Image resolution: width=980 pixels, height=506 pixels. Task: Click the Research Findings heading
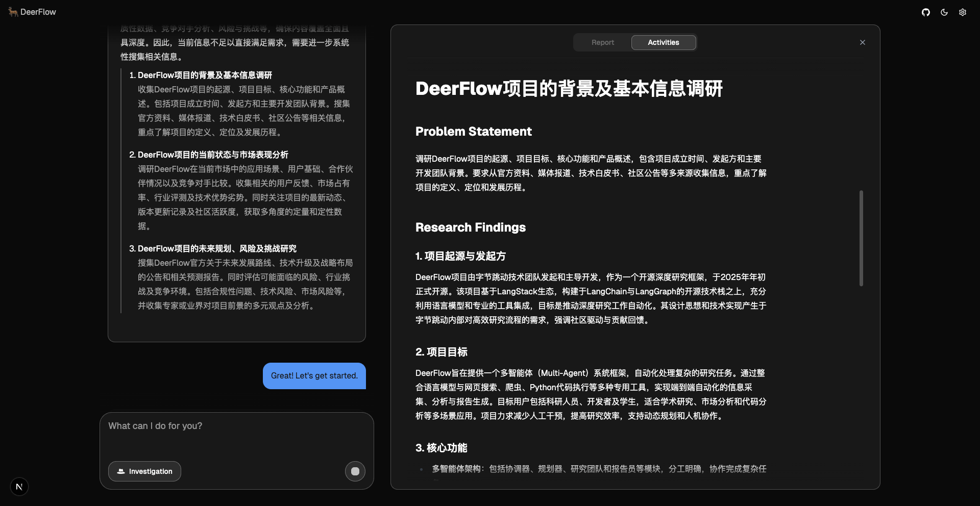click(x=470, y=227)
